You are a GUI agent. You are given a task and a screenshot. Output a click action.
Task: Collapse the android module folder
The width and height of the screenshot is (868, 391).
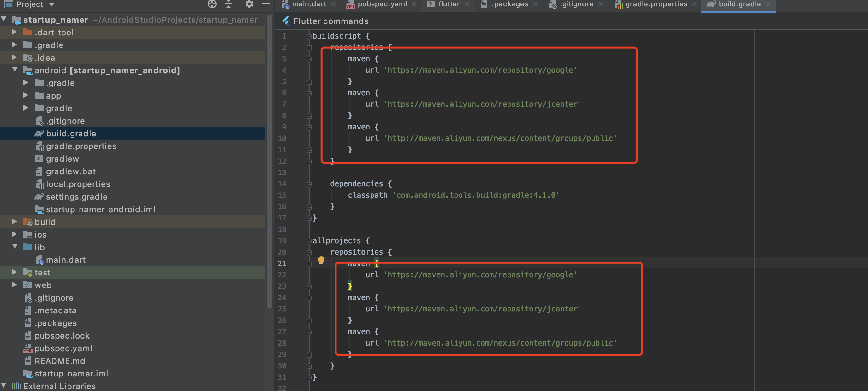15,70
